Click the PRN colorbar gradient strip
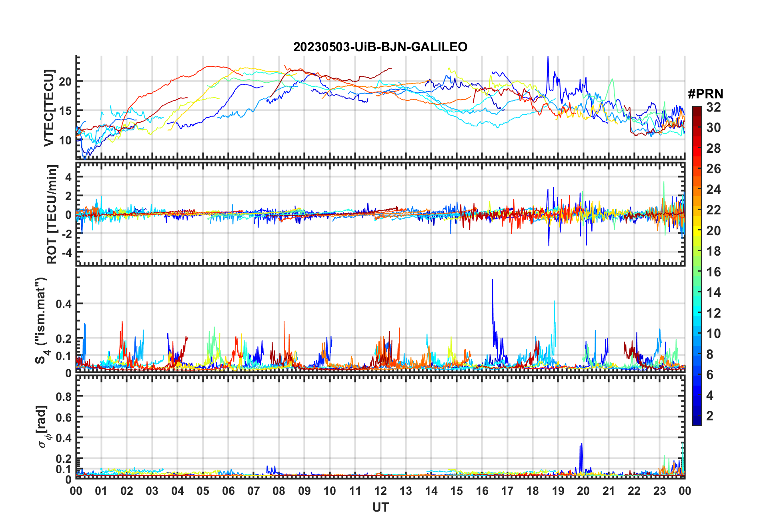The width and height of the screenshot is (761, 532). click(697, 266)
